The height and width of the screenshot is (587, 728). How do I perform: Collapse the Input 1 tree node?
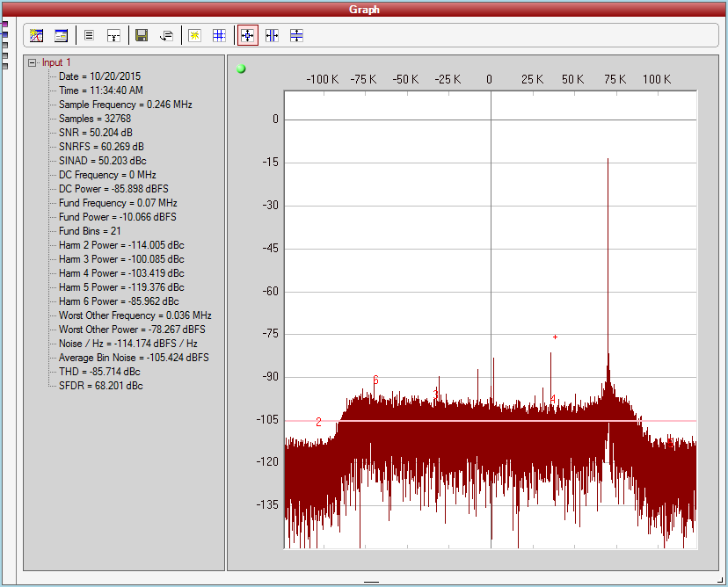(x=32, y=62)
